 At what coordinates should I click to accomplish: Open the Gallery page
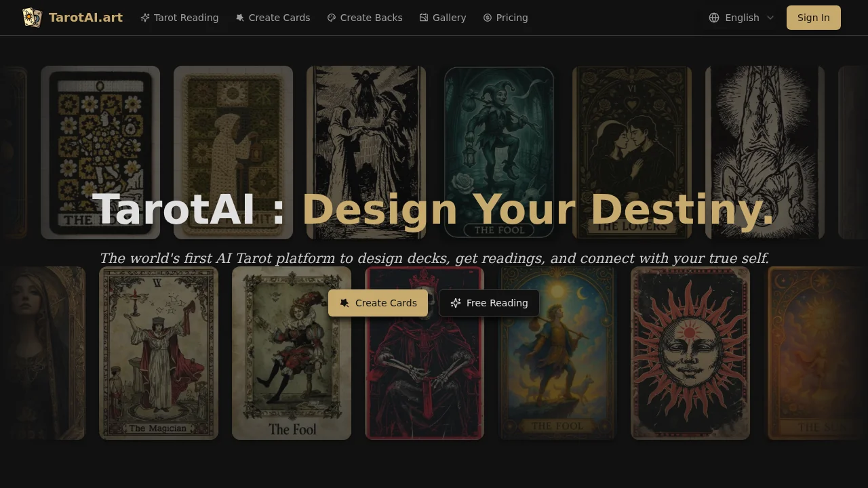tap(449, 18)
